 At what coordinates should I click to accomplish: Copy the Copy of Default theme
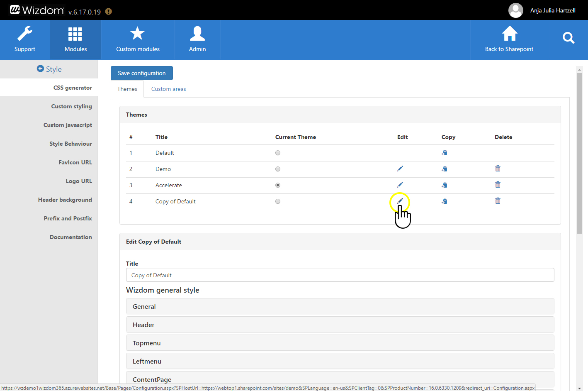point(444,201)
